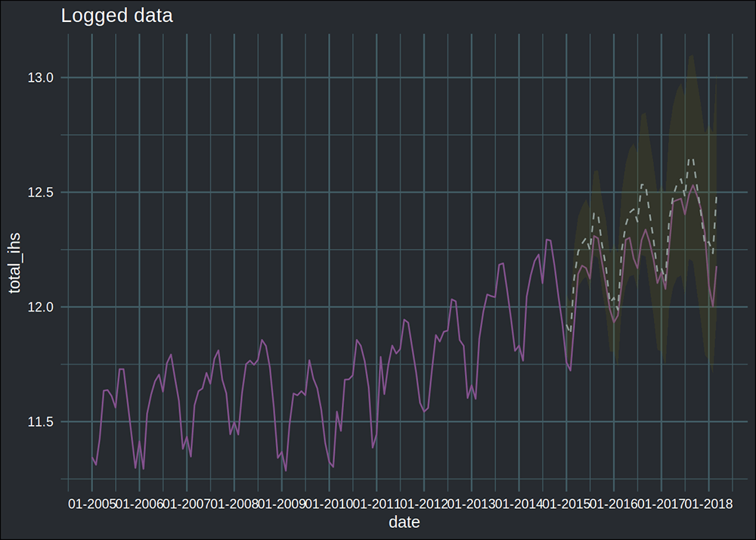Image resolution: width=756 pixels, height=540 pixels.
Task: Click the 'total_ihs' y-axis label
Action: pyautogui.click(x=14, y=262)
